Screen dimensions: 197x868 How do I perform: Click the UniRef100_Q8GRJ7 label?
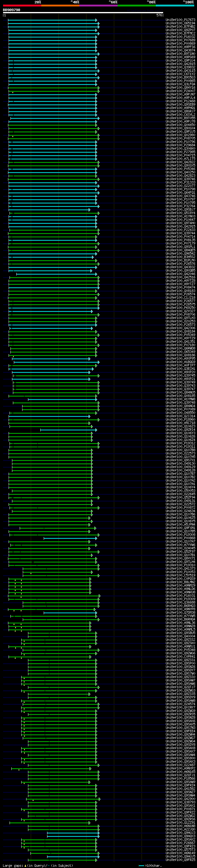tap(180, 111)
